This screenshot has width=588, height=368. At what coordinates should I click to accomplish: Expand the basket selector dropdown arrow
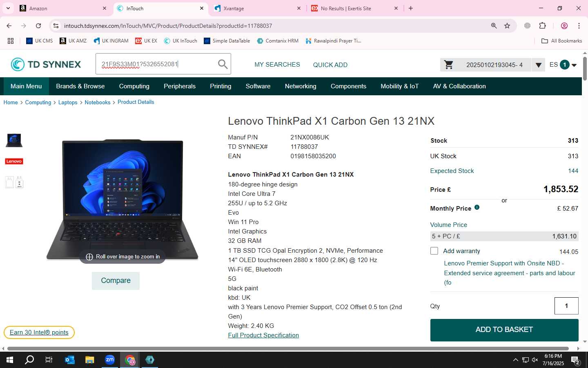[x=538, y=65]
